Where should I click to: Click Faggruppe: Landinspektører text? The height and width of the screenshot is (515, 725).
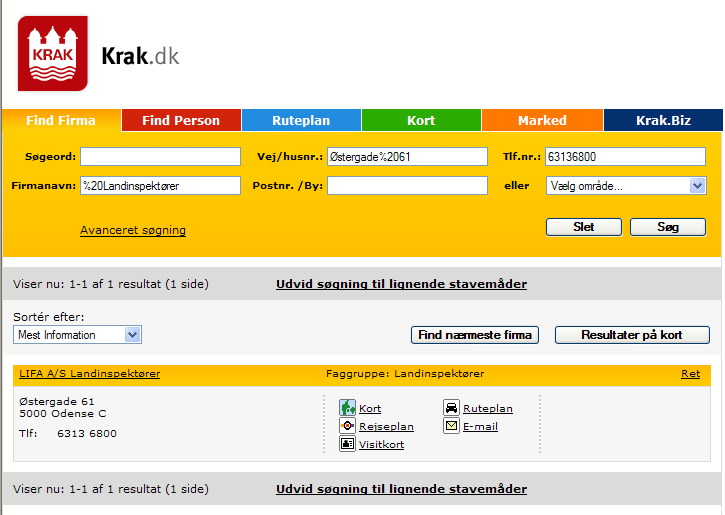click(405, 374)
